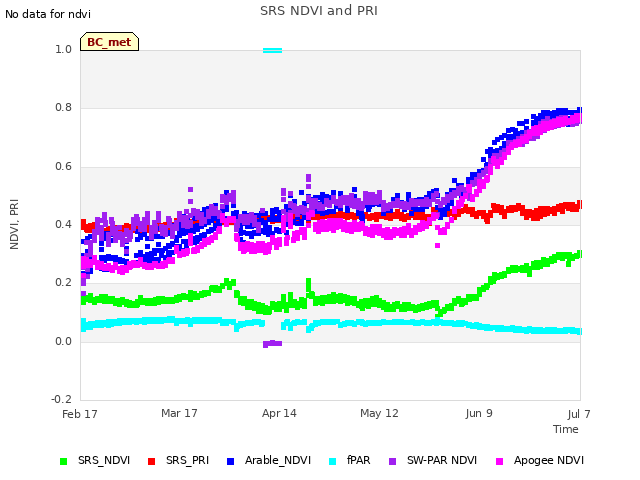Click the lone magenta Apogee outlier point
Viewport: 640px width, 480px height.
coord(438,245)
